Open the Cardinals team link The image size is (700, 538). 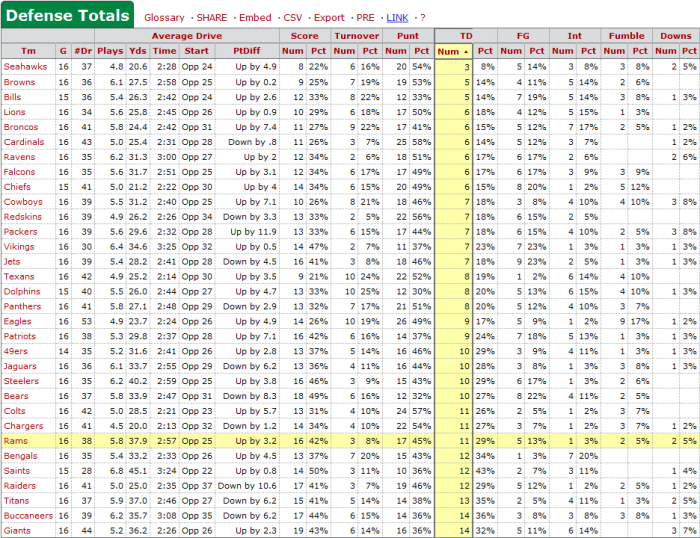click(24, 142)
